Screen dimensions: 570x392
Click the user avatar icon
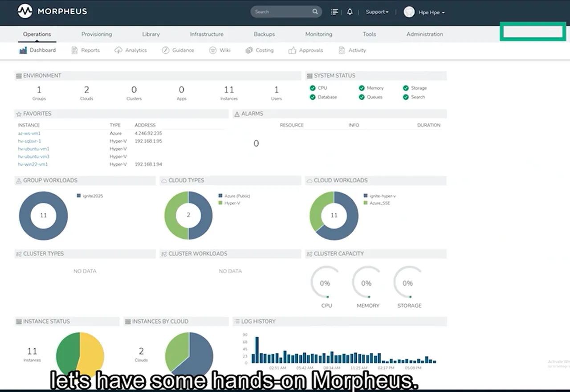point(409,12)
